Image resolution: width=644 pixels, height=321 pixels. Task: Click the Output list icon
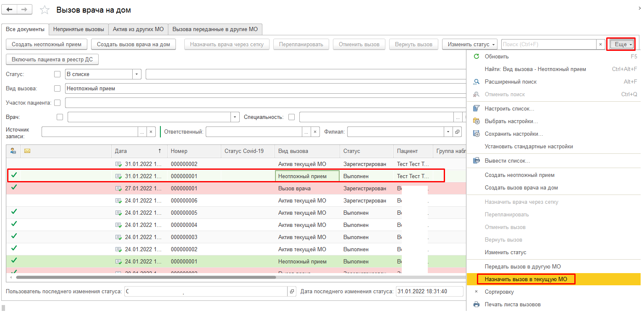[x=476, y=161]
